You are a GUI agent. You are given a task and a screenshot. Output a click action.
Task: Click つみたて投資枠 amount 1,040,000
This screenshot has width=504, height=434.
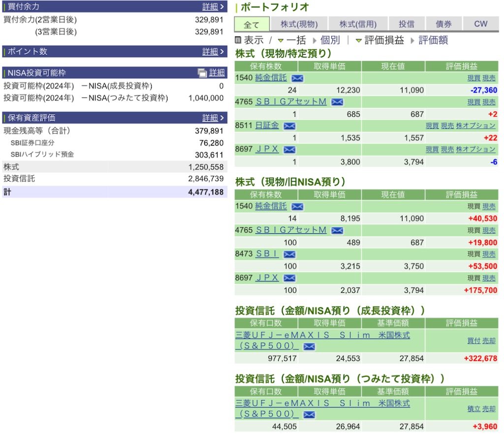click(x=206, y=98)
